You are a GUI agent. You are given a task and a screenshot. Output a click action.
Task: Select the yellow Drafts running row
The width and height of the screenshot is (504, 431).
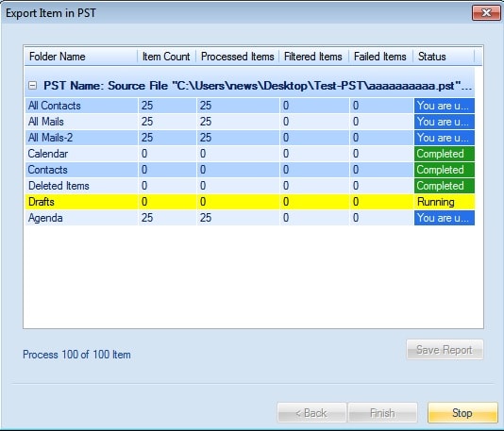pos(250,202)
